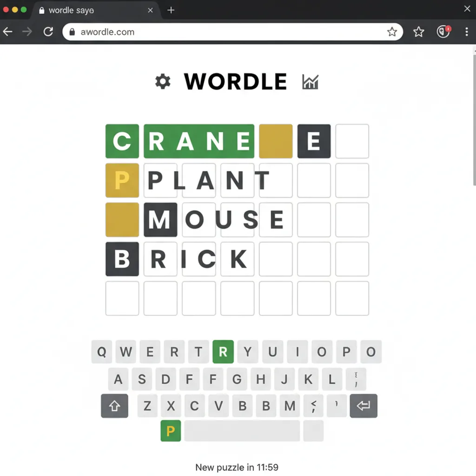
Task: Tap the gray P key in the top row
Action: tap(346, 352)
